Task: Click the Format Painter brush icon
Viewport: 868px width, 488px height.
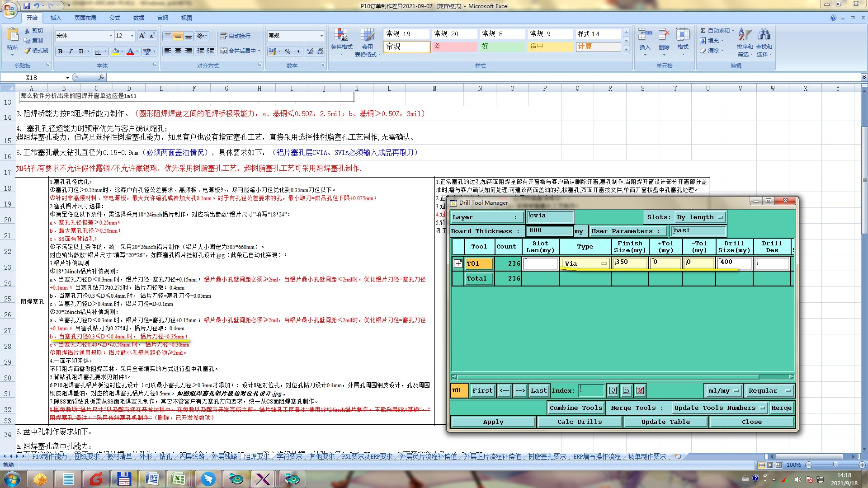Action: [x=28, y=51]
